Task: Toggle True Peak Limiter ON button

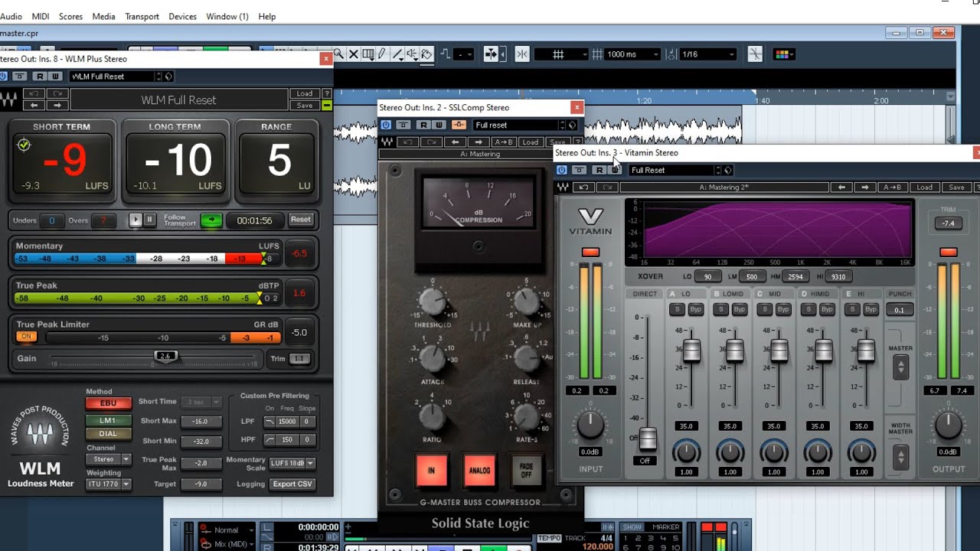Action: [x=26, y=337]
